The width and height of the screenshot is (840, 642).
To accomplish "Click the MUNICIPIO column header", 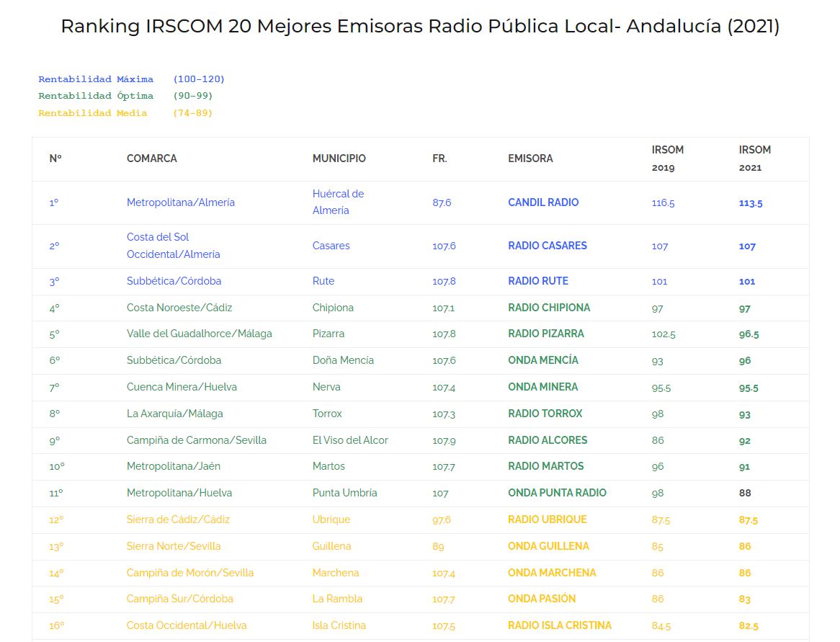I will click(x=339, y=159).
